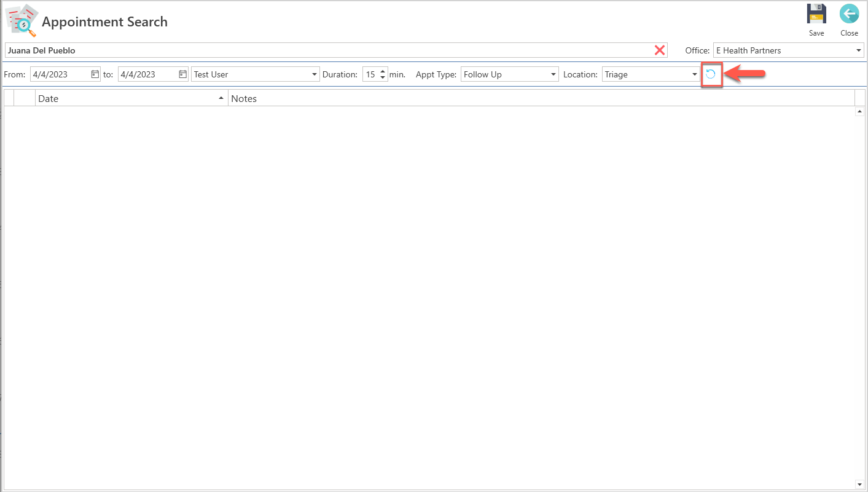Open the Test User provider dropdown
This screenshot has width=868, height=492.
coord(315,74)
